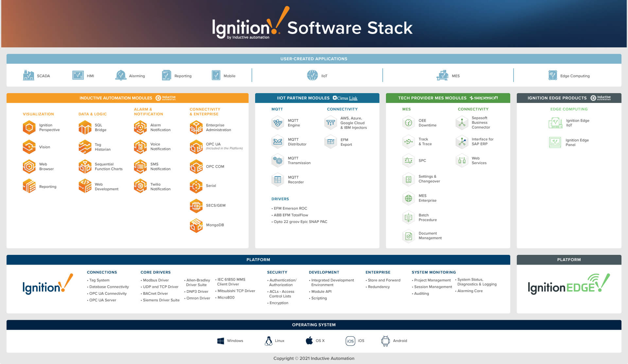Image resolution: width=628 pixels, height=364 pixels.
Task: Select the Sequential Function Charts icon
Action: pos(85,166)
